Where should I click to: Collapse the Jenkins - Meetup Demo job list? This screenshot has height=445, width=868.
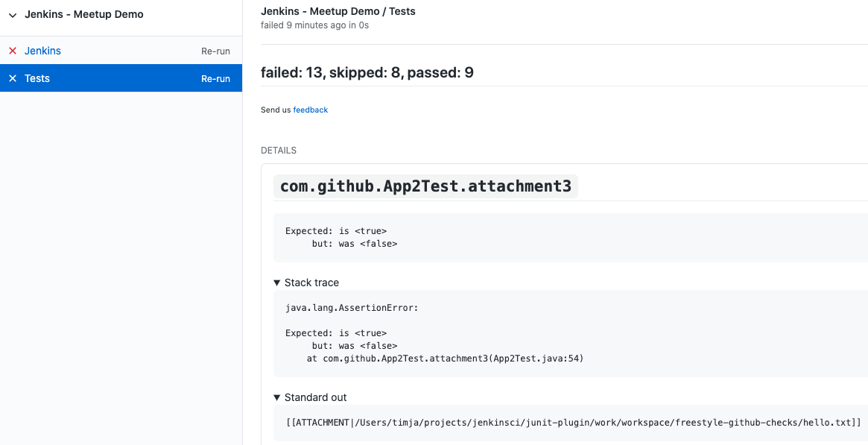[12, 14]
